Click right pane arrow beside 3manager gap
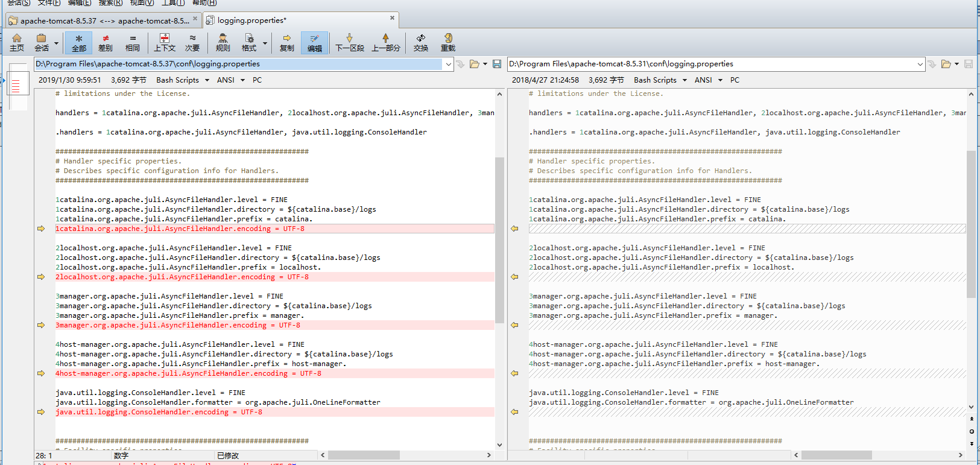Viewport: 980px width, 465px height. 514,325
